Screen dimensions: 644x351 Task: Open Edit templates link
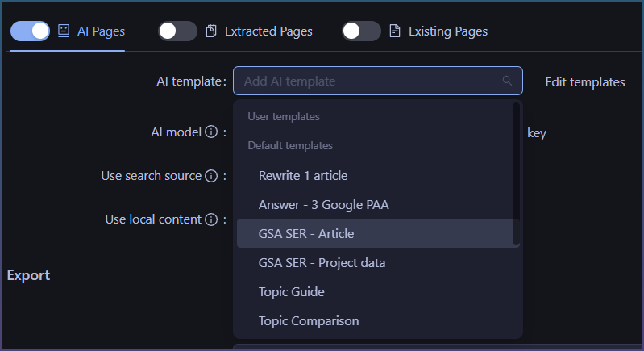[x=584, y=81]
